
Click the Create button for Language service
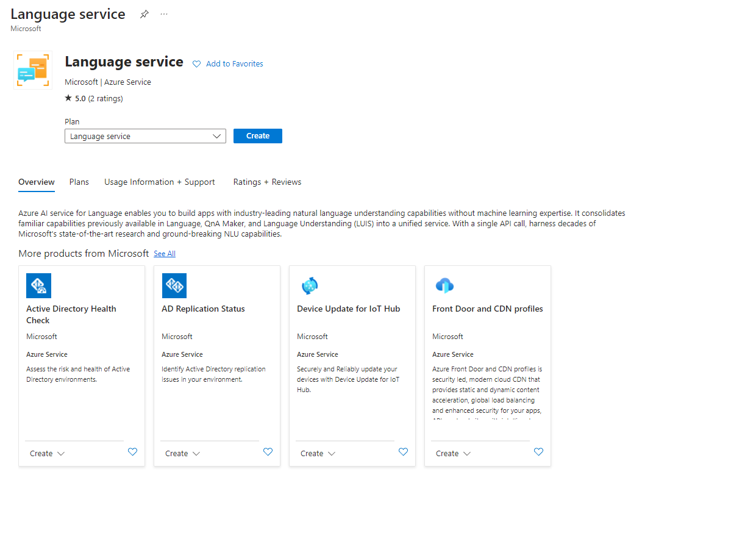pyautogui.click(x=257, y=135)
